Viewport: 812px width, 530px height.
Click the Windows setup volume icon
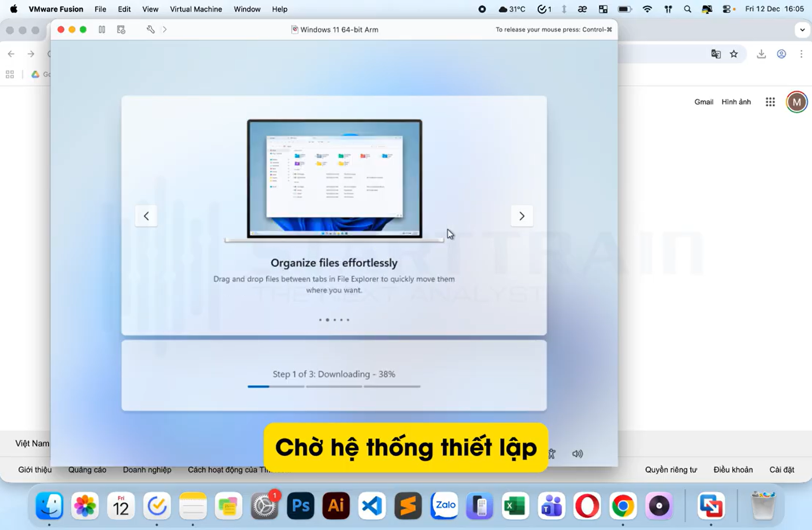(x=577, y=454)
